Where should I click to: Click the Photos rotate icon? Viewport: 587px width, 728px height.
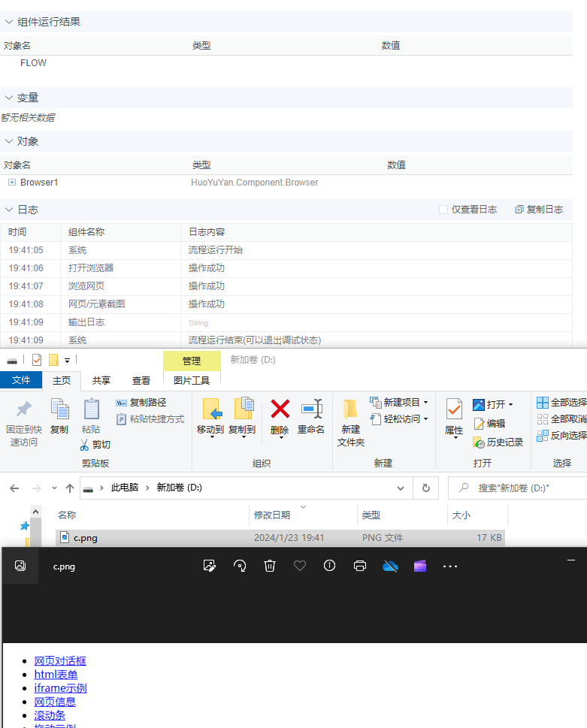240,566
